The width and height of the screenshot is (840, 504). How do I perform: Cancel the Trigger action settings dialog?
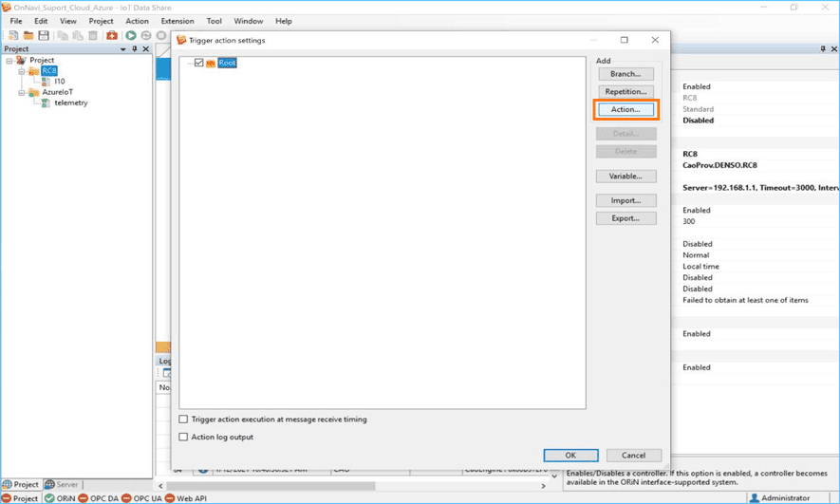pyautogui.click(x=634, y=456)
